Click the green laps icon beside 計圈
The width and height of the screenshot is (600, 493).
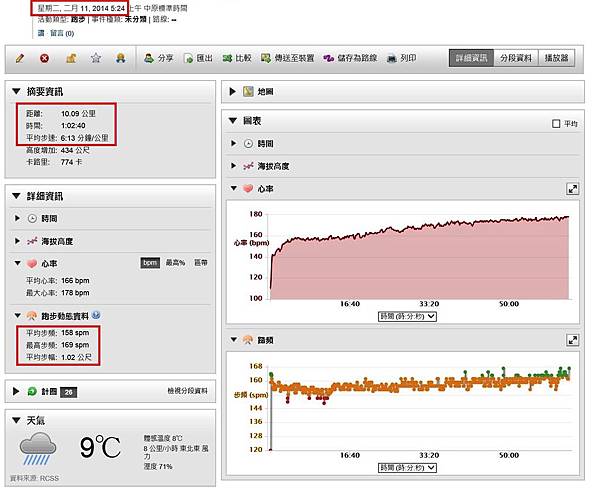coord(32,391)
